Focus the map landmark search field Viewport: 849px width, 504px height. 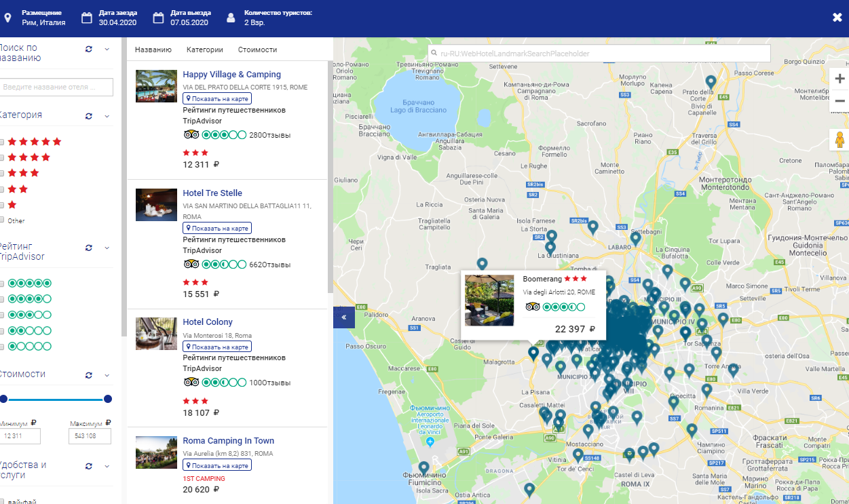point(600,54)
